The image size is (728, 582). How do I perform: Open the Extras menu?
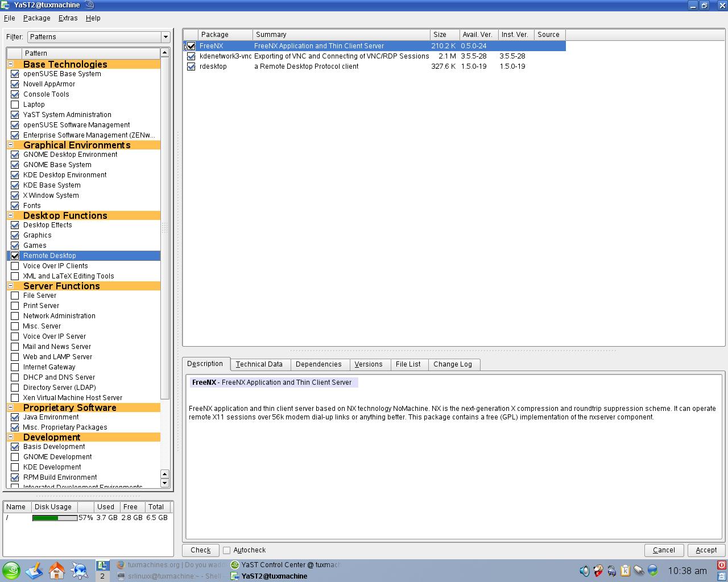pyautogui.click(x=68, y=18)
